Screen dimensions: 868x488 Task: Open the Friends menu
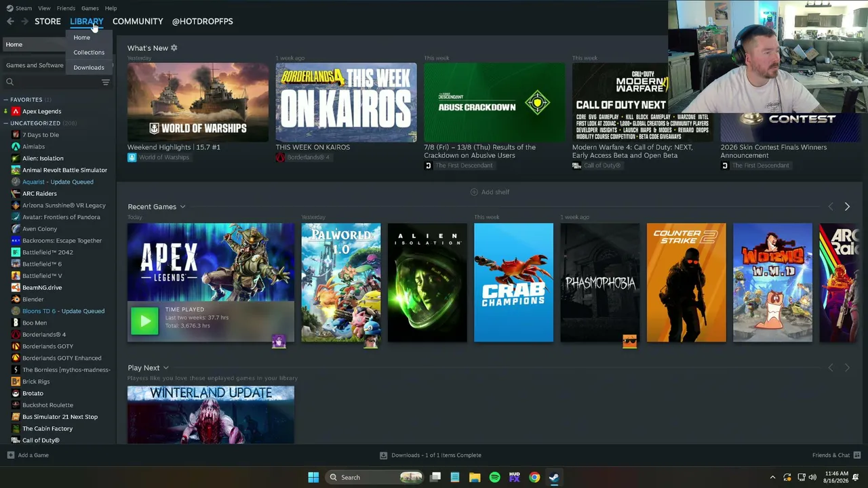[66, 8]
